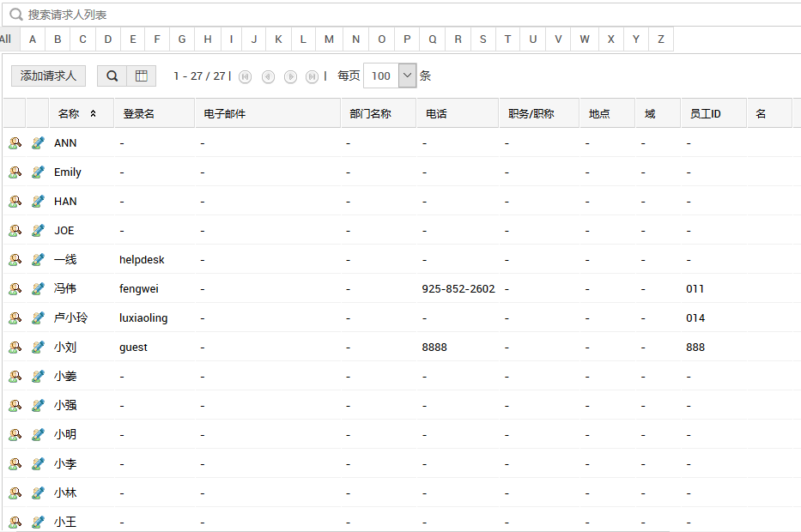This screenshot has height=532, width=801.
Task: Go to next page navigation icon
Action: click(x=291, y=76)
